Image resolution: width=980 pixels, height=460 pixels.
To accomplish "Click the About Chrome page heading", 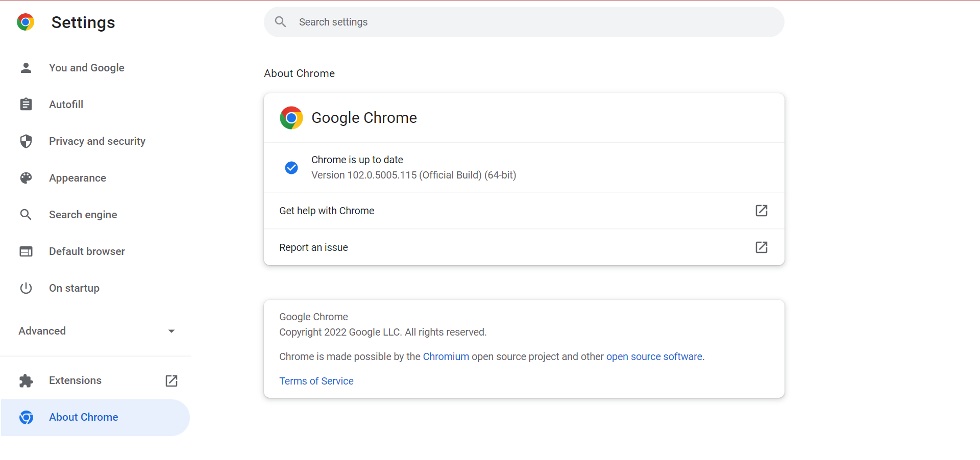I will point(300,73).
